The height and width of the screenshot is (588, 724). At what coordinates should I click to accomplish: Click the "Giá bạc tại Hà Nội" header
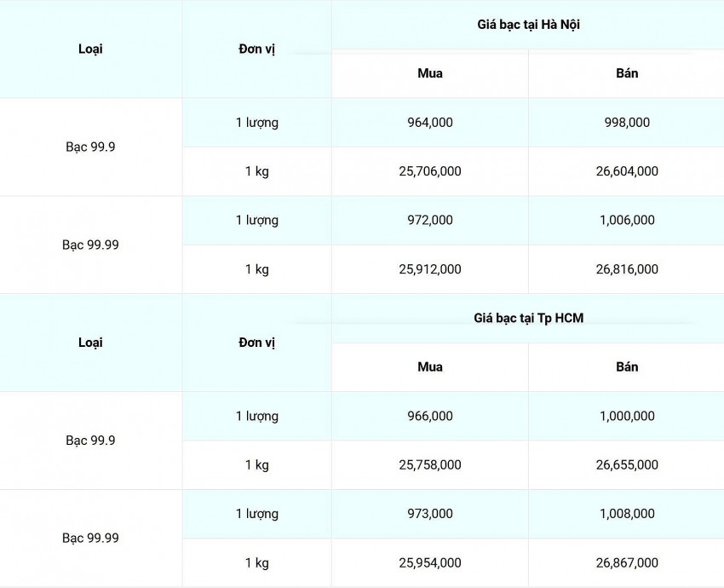tap(528, 25)
